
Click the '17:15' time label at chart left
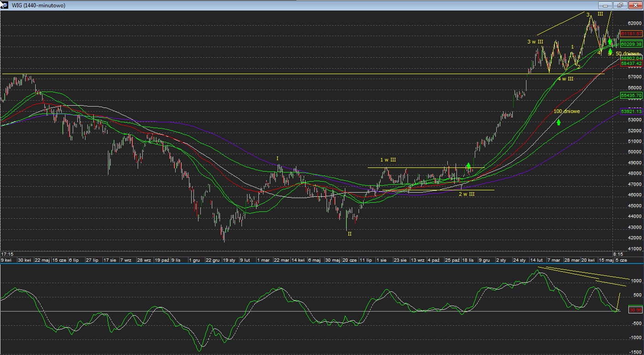coord(7,253)
